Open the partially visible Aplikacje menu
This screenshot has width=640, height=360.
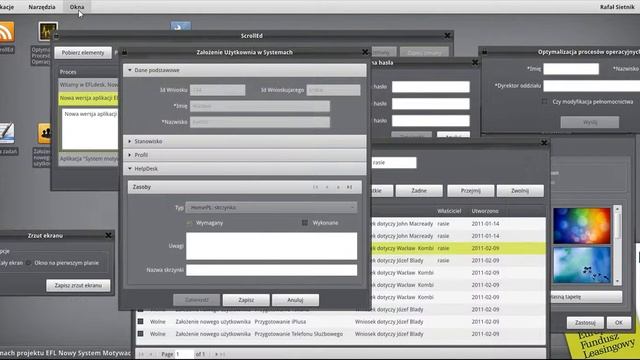[x=7, y=7]
